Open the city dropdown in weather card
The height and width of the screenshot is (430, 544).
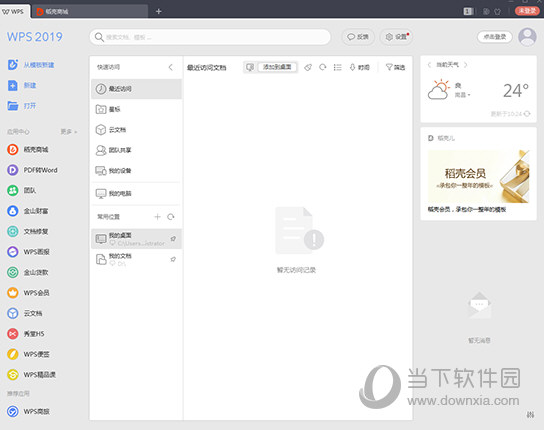point(462,95)
